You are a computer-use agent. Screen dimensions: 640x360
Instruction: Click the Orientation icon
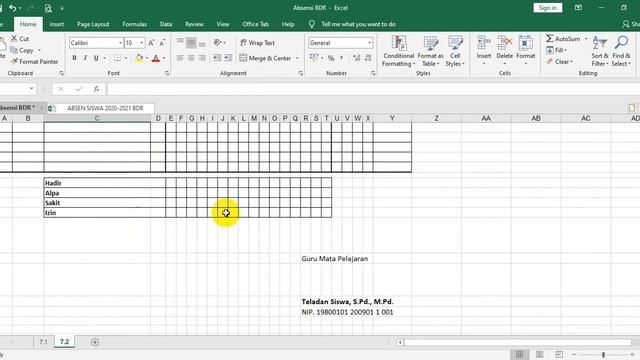coord(218,42)
